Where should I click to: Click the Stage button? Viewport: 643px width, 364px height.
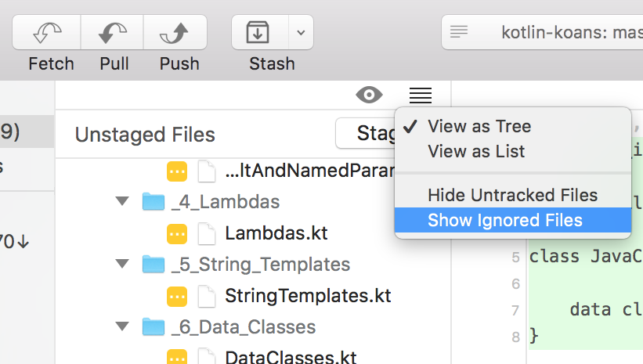coord(366,133)
